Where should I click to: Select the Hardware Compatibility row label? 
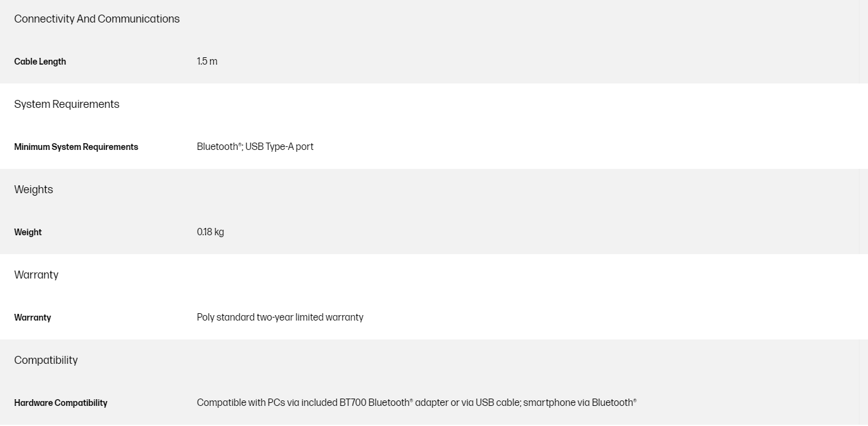tap(60, 403)
